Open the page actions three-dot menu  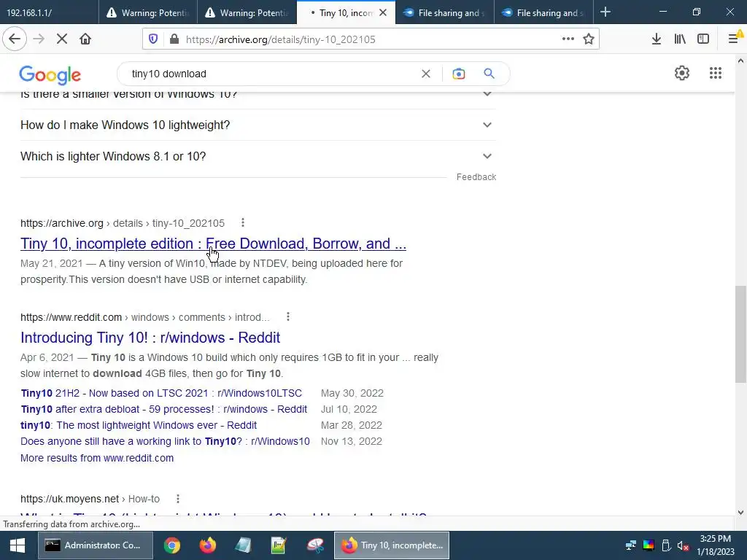[568, 39]
